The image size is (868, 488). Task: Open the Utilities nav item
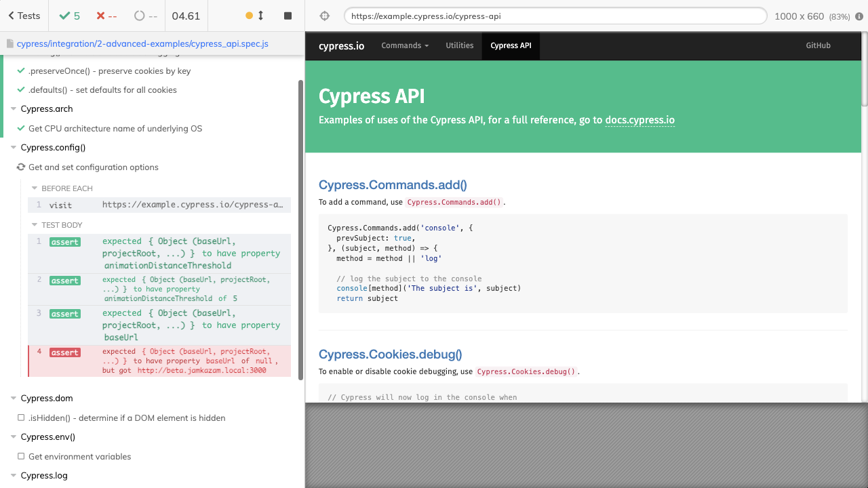click(x=459, y=45)
